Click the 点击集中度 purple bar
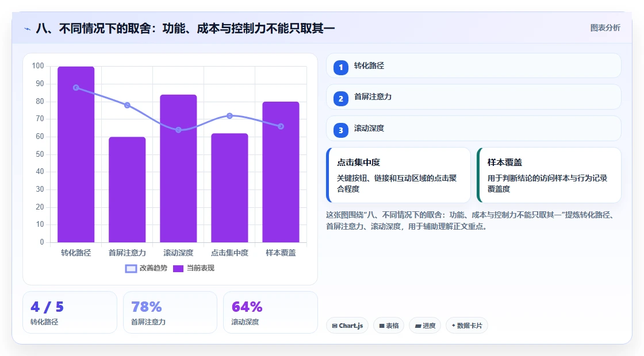Viewport: 644px width, 356px height. tap(229, 188)
